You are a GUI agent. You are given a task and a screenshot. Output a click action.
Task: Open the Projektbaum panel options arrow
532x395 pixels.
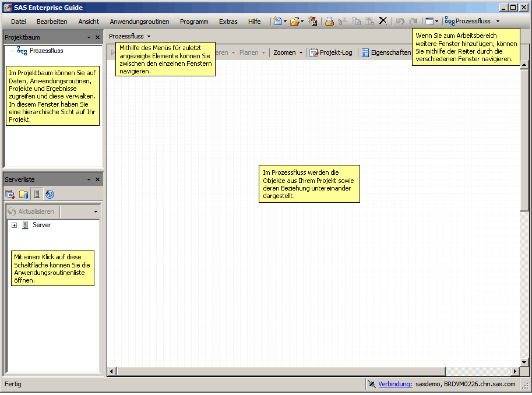point(89,37)
